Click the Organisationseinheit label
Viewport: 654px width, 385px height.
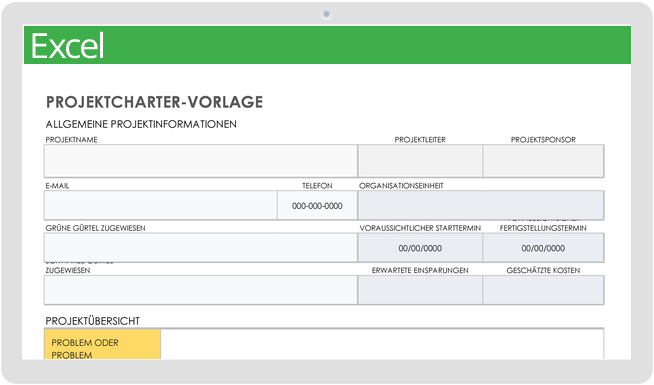pos(401,186)
